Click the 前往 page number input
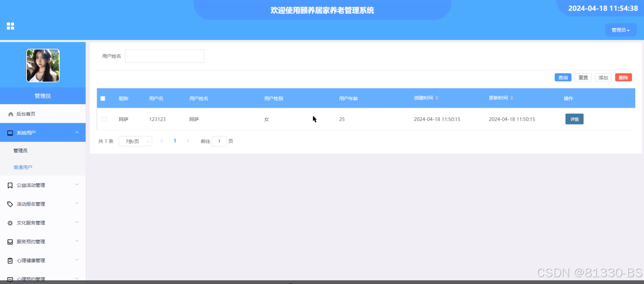This screenshot has width=644, height=284. 219,141
